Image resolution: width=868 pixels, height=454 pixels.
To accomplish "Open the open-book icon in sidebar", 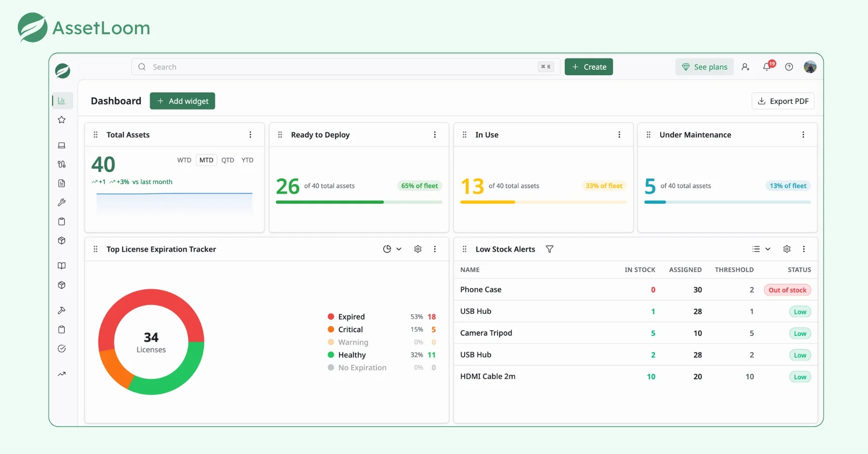I will tap(62, 266).
